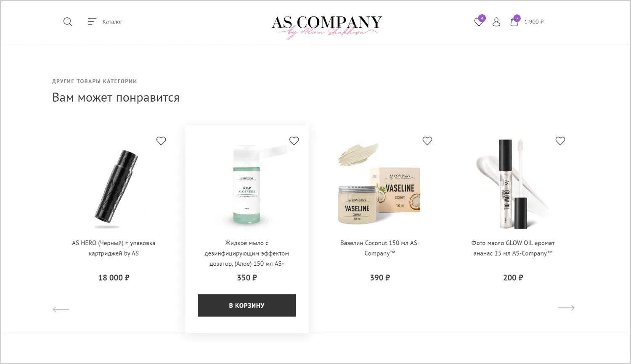Open the Каталог menu label
The width and height of the screenshot is (631, 364).
pyautogui.click(x=112, y=22)
